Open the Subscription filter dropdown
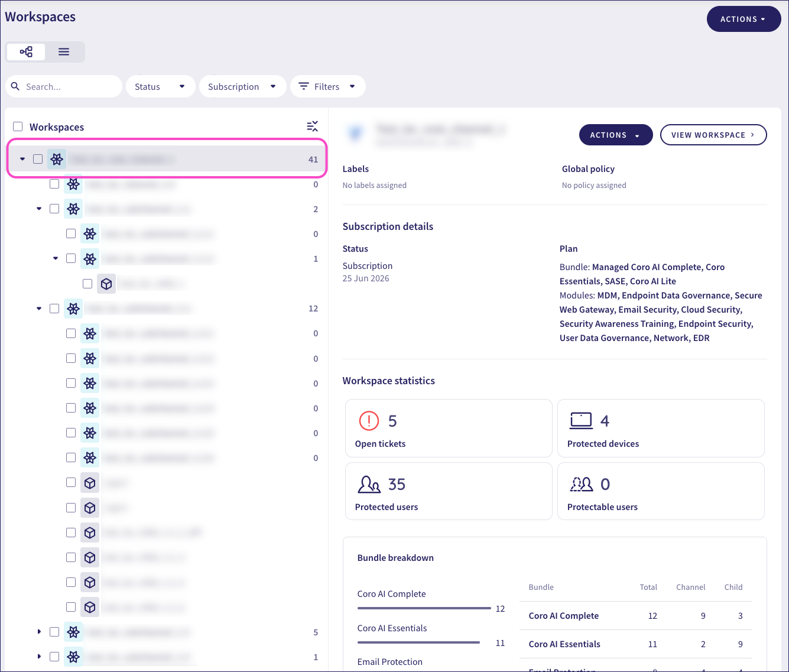This screenshot has height=672, width=789. (243, 86)
